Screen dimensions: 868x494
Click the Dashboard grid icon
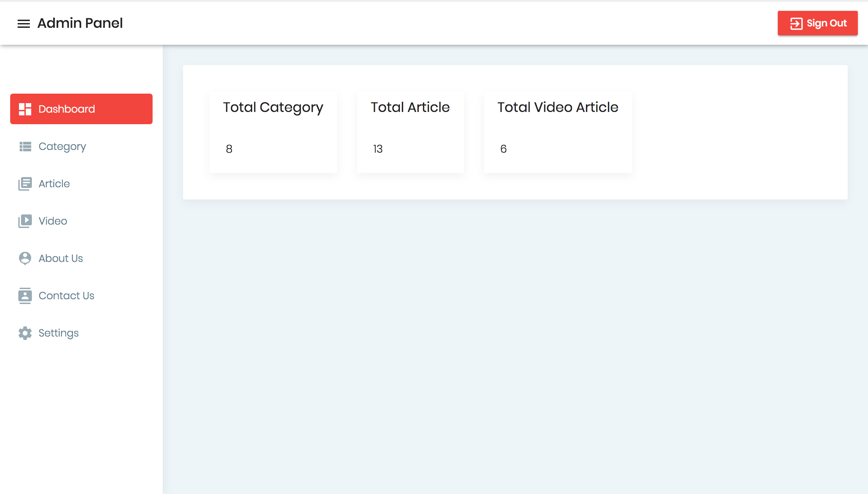(x=25, y=109)
